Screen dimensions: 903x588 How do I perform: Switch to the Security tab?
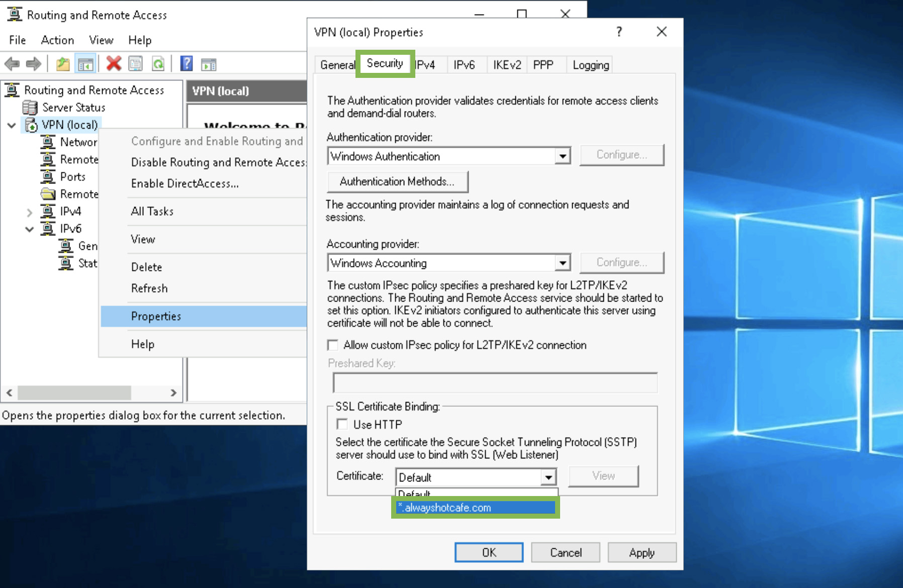coord(385,63)
